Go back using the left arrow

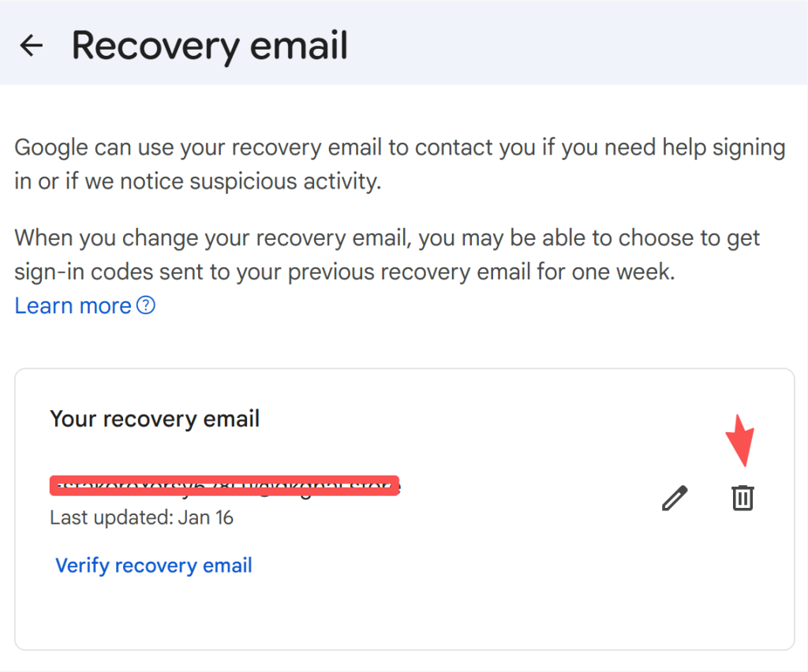pyautogui.click(x=32, y=46)
